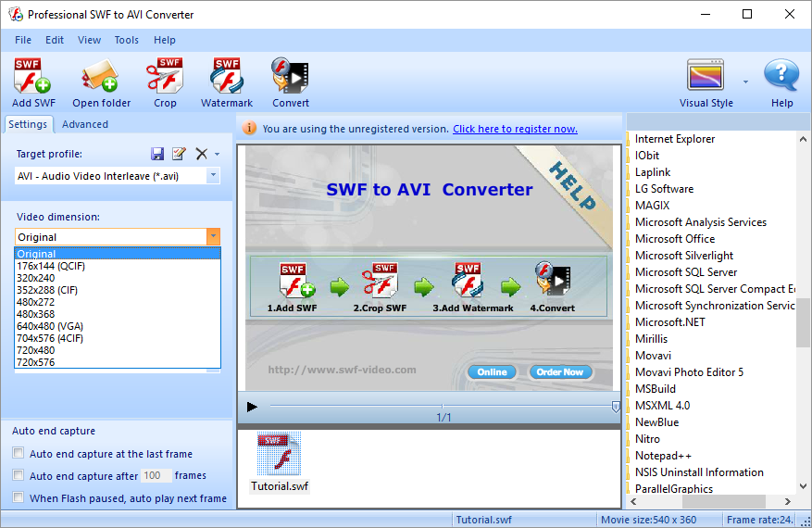
Task: Select Movavi Photo Editor 5 entry
Action: (x=689, y=372)
